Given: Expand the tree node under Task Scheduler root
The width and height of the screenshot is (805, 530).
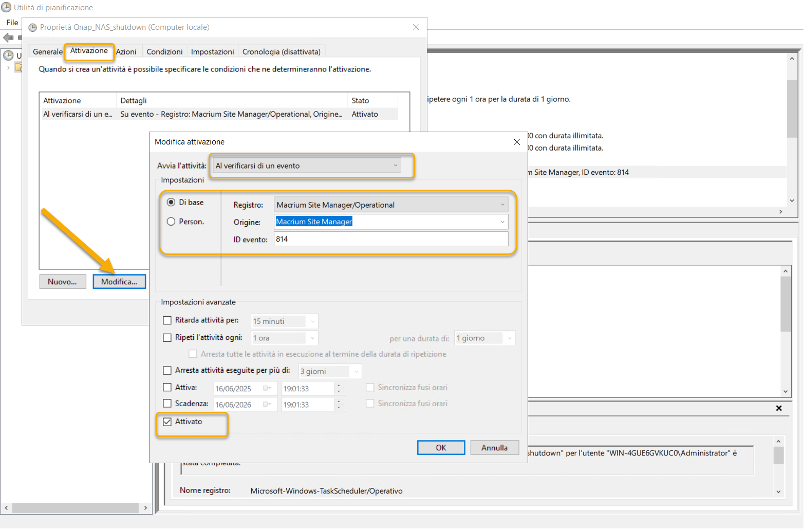Looking at the screenshot, I should [8, 67].
